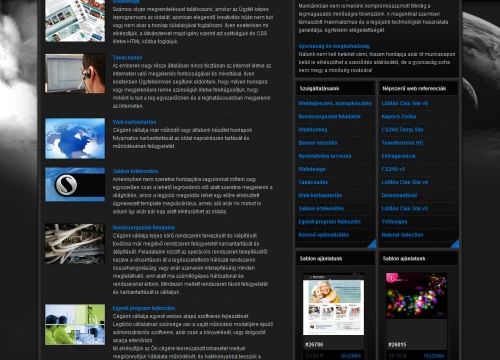Screen dimensions: 500x360
Task: Open the Kereső optimalizálás link
Action: 323,235
